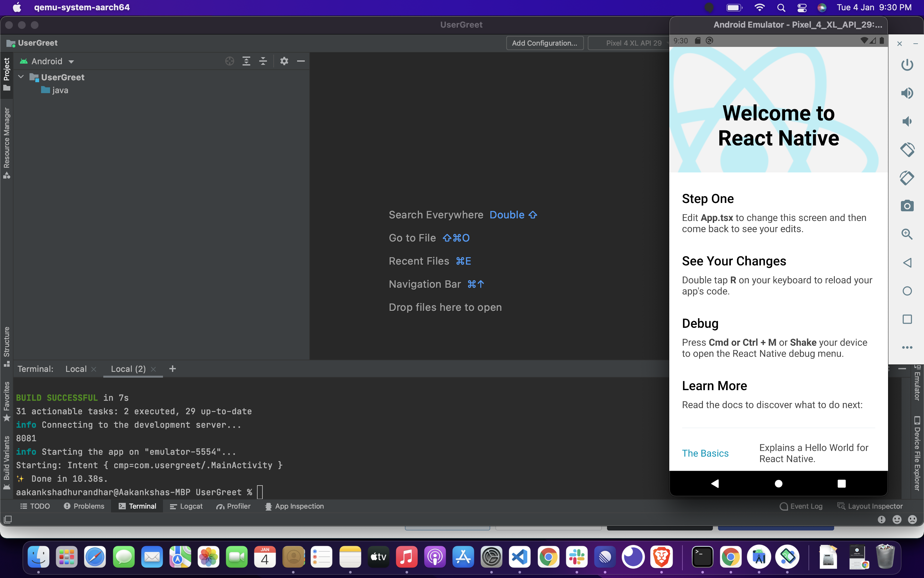
Task: Close Local terminal tab
Action: click(x=94, y=369)
